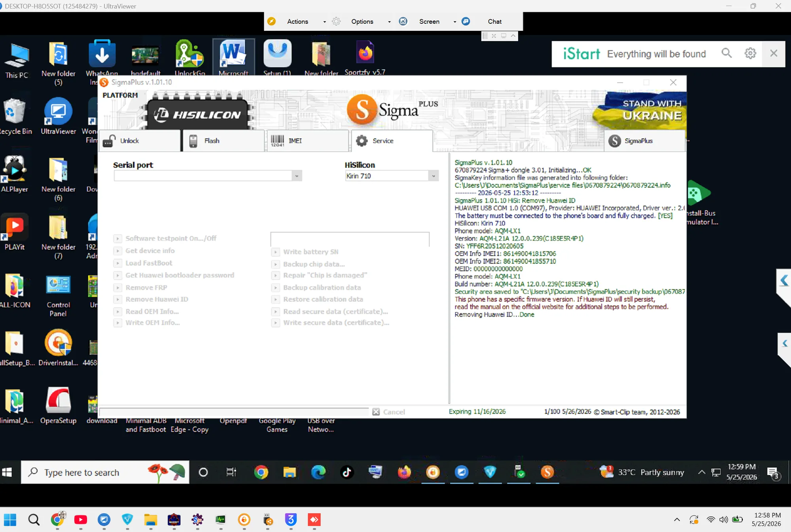Switch to SigmaPlus on the remote taskbar
The image size is (791, 532).
pos(547,472)
